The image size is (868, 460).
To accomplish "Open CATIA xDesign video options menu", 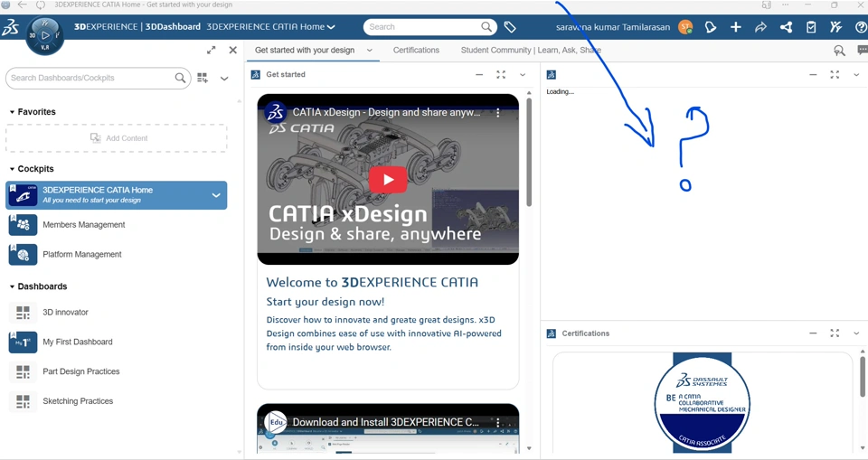I will tap(497, 113).
